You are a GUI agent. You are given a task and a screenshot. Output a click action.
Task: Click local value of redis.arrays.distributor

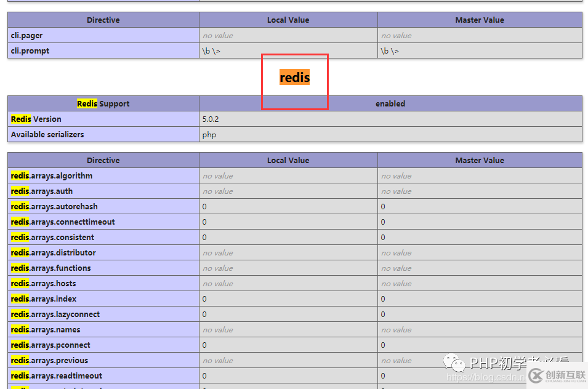pyautogui.click(x=288, y=252)
